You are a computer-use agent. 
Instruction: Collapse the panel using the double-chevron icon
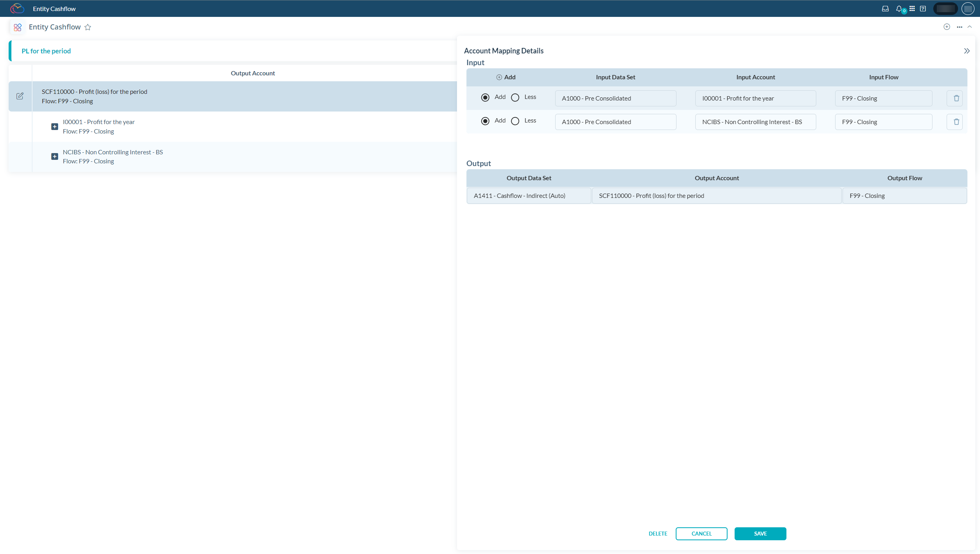pos(966,51)
